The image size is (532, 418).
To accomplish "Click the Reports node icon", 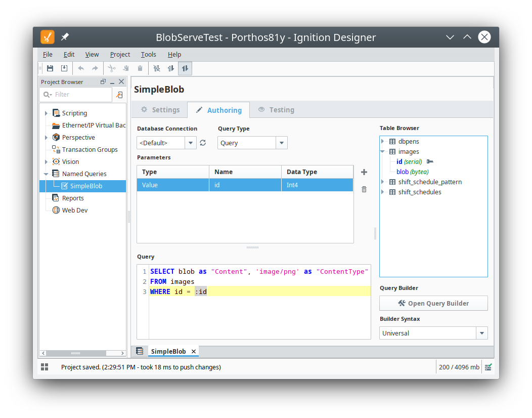I will tap(56, 198).
